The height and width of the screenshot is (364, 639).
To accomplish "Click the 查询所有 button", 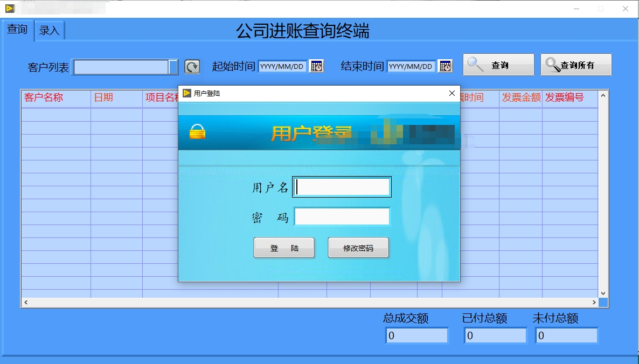I will (x=575, y=64).
